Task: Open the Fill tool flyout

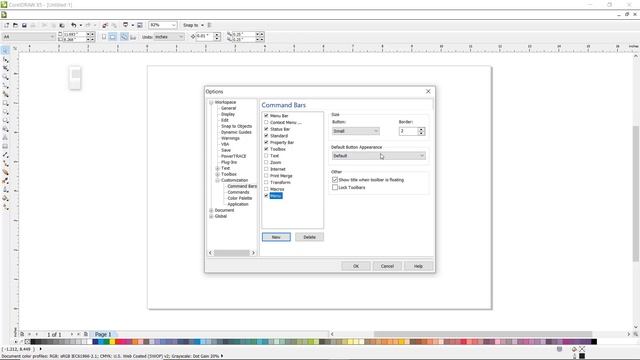Action: (5, 198)
